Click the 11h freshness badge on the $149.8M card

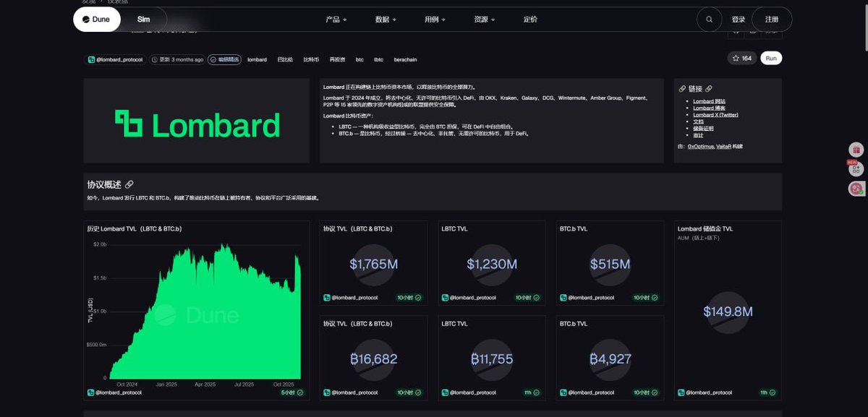pos(768,392)
